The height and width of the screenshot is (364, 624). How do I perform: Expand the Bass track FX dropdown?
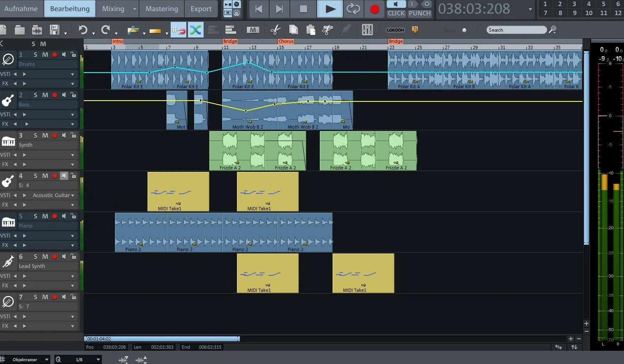pos(73,124)
